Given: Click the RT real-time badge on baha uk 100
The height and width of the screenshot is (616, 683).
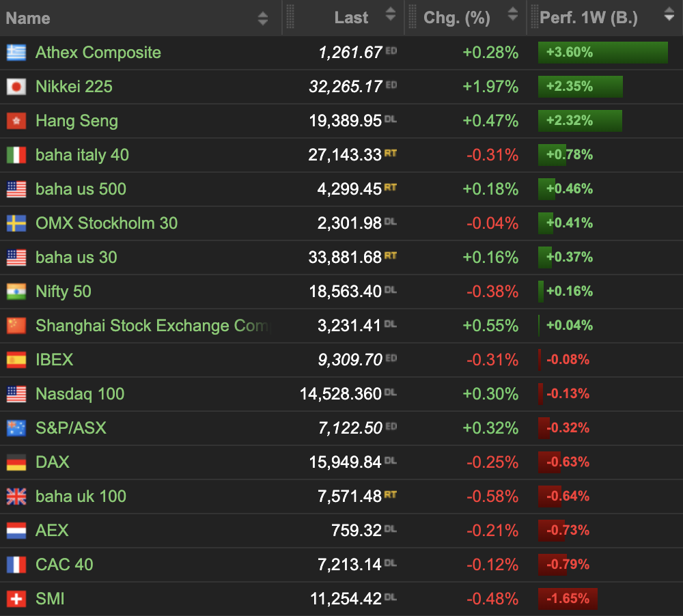Looking at the screenshot, I should tap(390, 494).
